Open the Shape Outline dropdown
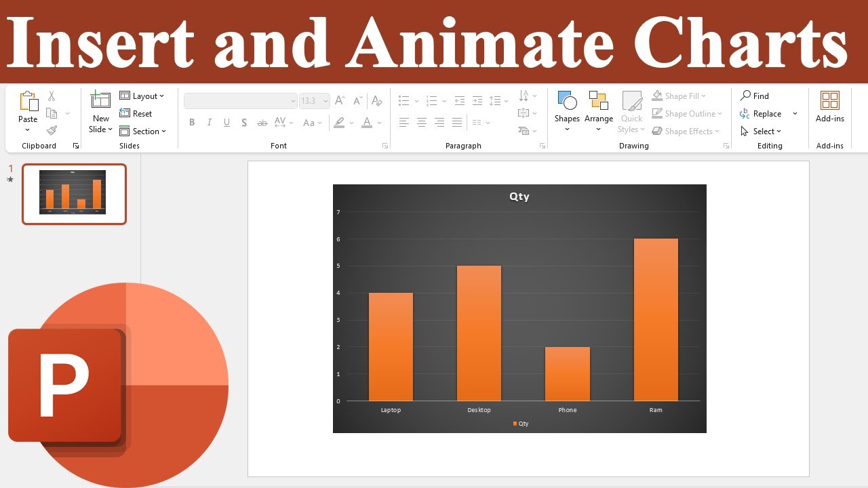 point(687,113)
